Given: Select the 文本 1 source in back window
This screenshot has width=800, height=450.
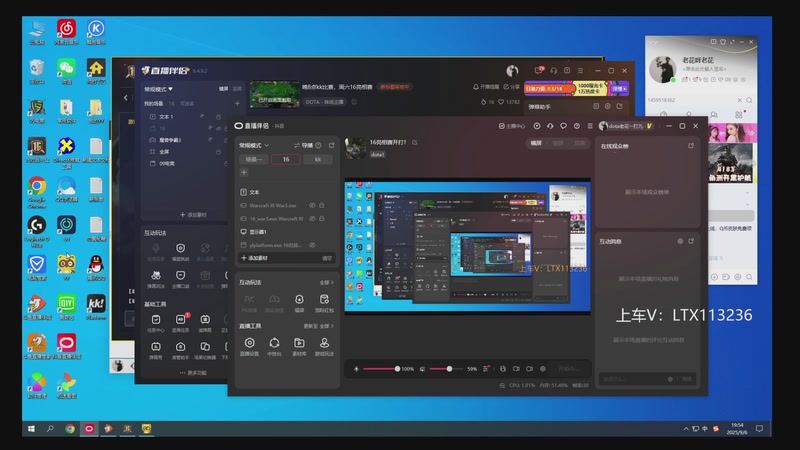Looking at the screenshot, I should point(166,117).
